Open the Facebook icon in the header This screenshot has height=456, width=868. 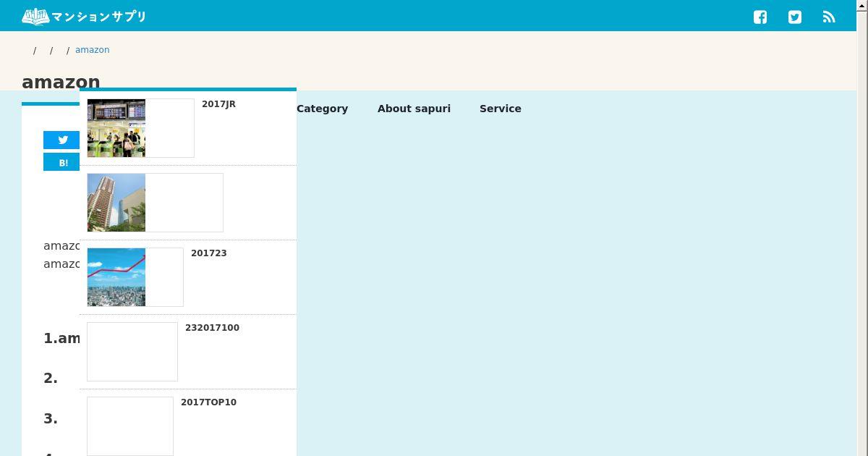pyautogui.click(x=760, y=17)
